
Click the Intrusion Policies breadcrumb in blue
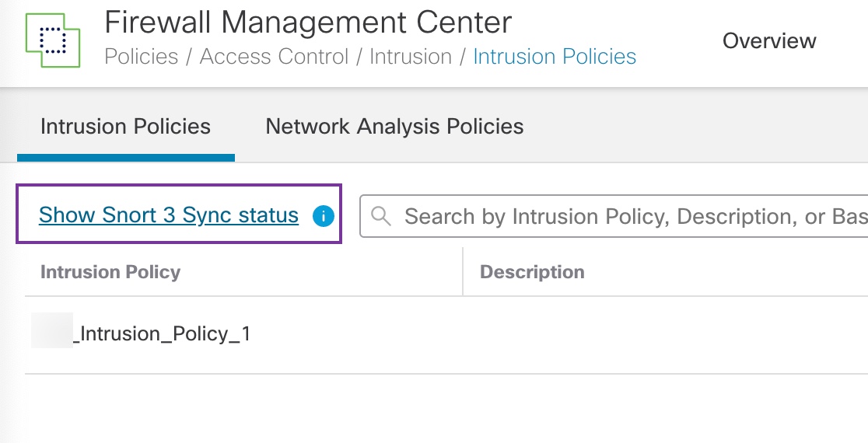pos(554,58)
